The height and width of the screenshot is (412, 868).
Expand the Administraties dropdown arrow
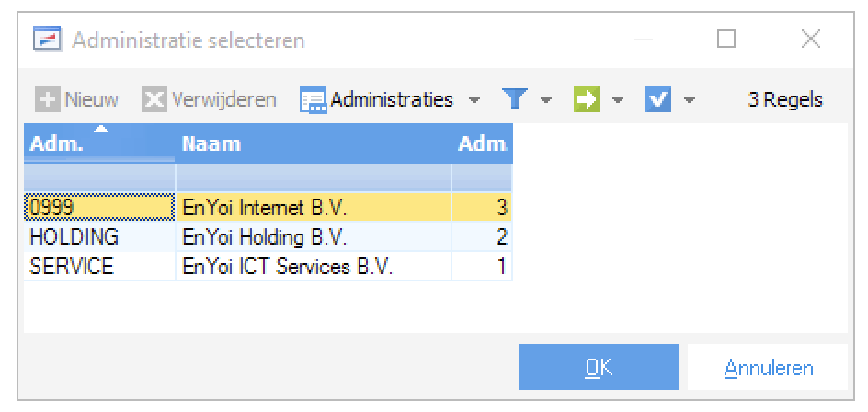coord(474,99)
